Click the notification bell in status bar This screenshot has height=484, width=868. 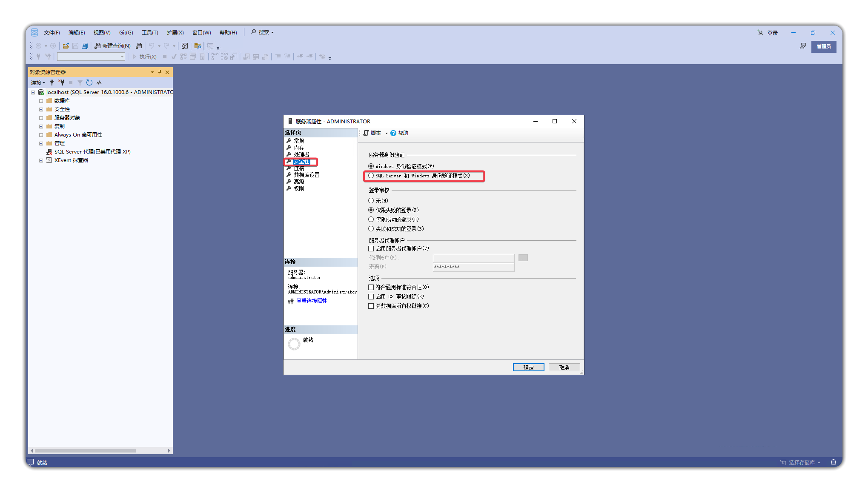[x=833, y=462]
